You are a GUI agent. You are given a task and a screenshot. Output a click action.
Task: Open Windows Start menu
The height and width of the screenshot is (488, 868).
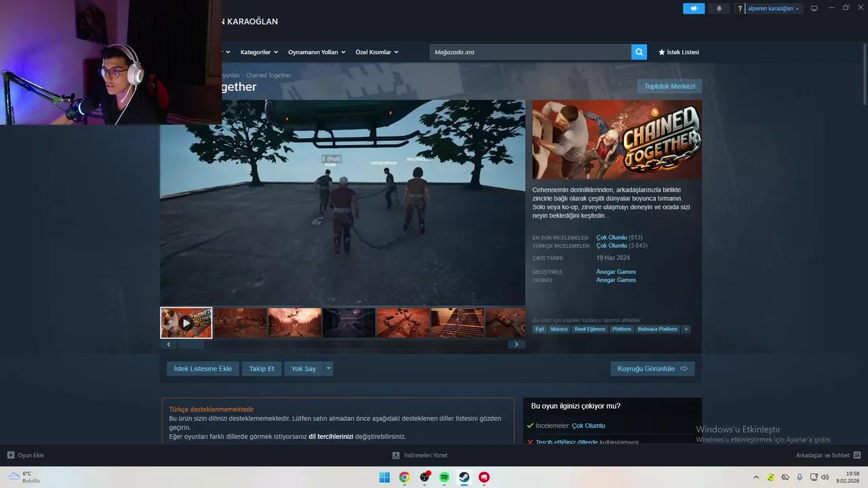click(384, 477)
